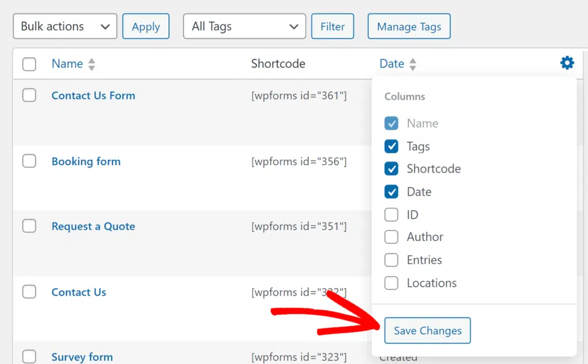
Task: Enable the Entries column checkbox
Action: (x=392, y=260)
